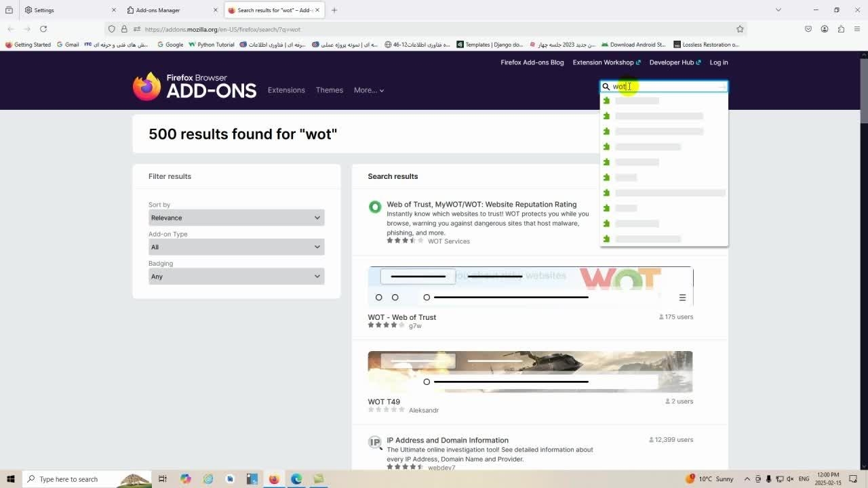Open the Firefox application menu
This screenshot has height=488, width=868.
857,29
